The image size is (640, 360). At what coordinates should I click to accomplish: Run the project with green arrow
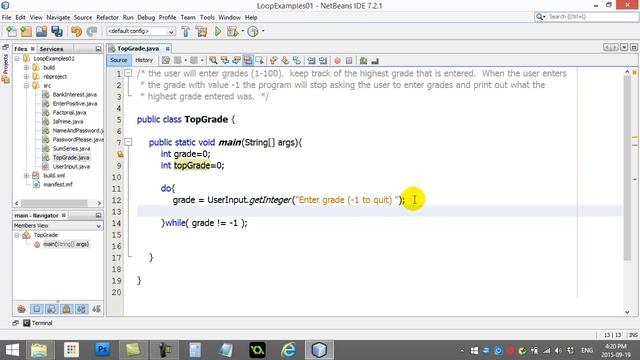coord(218,31)
